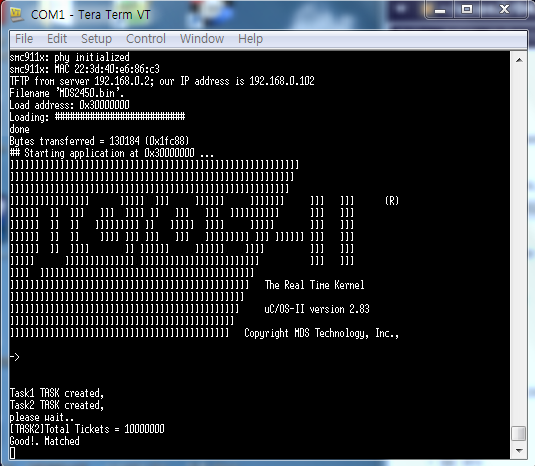The image size is (535, 466).
Task: Open the Help menu
Action: pos(250,39)
